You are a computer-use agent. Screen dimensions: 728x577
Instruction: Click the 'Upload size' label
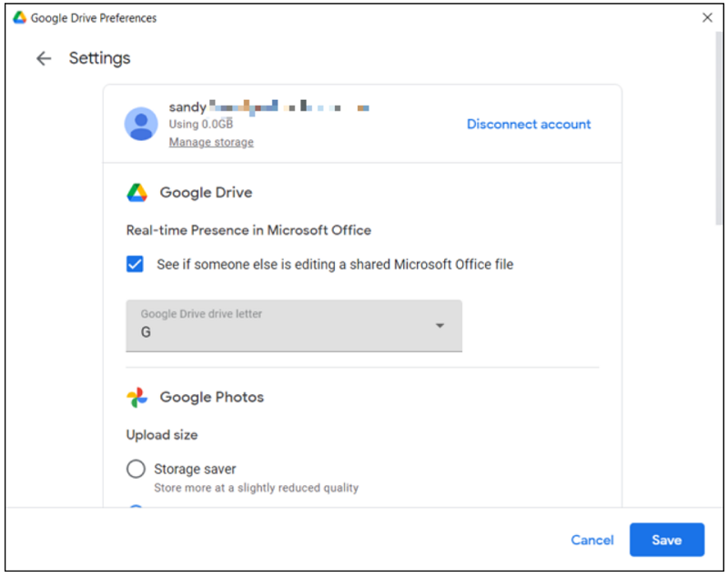click(x=162, y=435)
